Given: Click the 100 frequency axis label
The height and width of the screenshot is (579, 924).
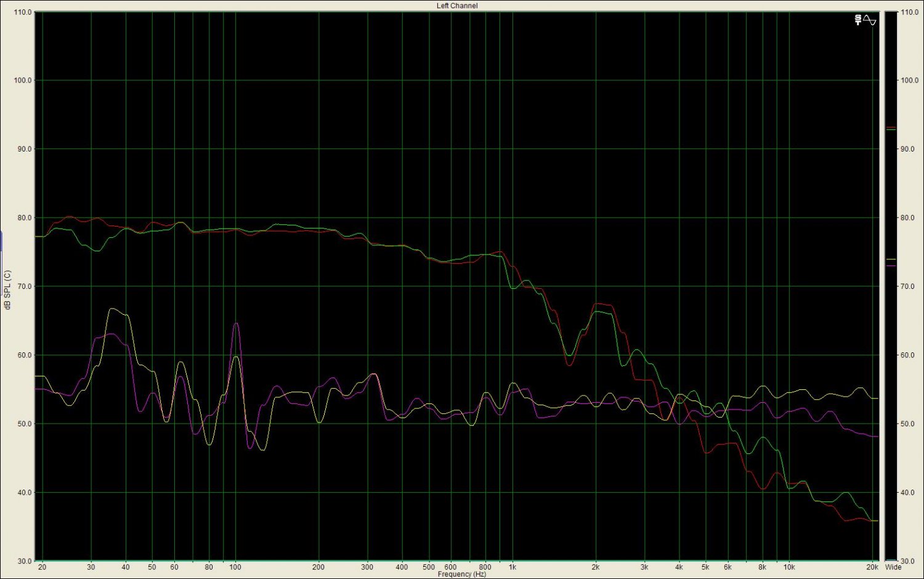Looking at the screenshot, I should coord(235,567).
